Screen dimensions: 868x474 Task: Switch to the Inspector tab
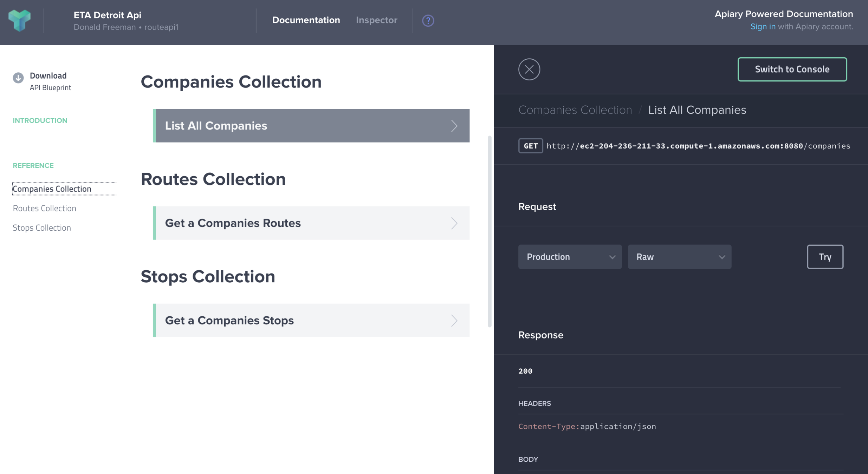pos(376,20)
